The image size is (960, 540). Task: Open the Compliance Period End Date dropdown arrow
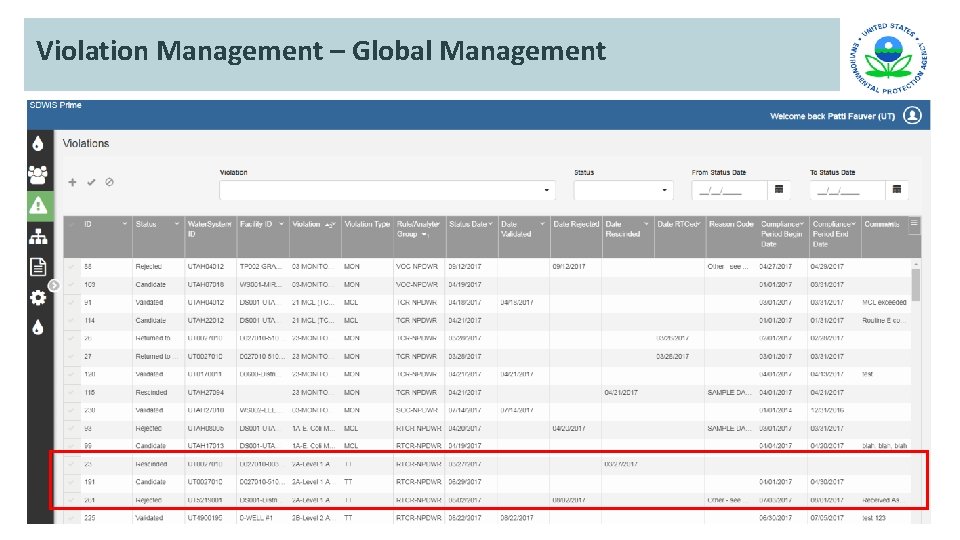point(853,224)
